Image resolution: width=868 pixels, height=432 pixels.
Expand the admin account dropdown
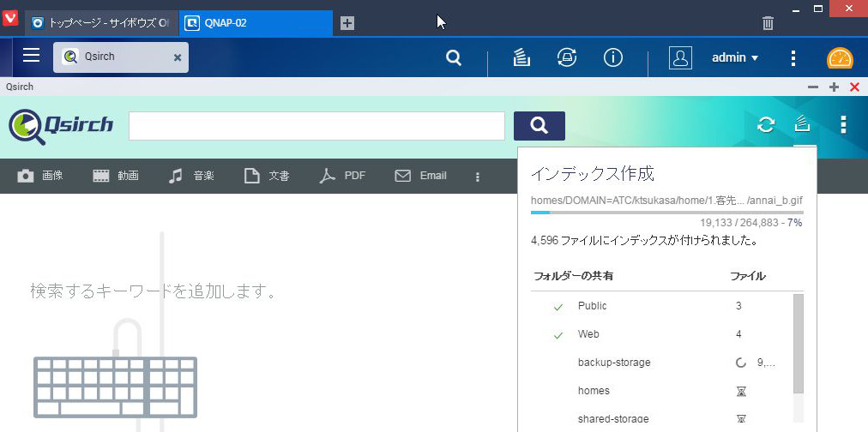[735, 57]
